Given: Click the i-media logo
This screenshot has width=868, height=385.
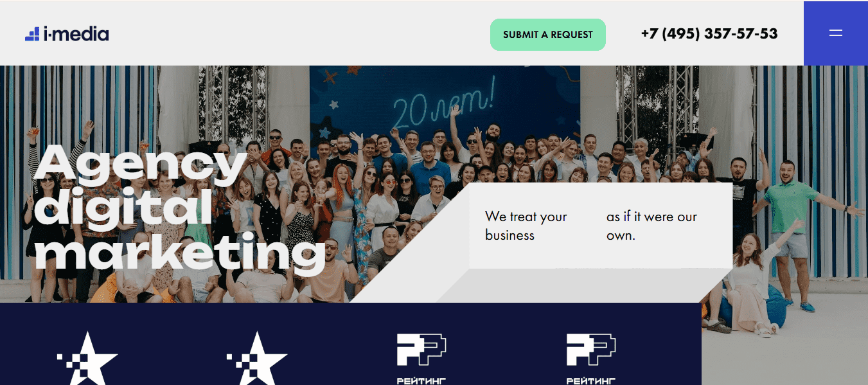Looking at the screenshot, I should pyautogui.click(x=67, y=34).
